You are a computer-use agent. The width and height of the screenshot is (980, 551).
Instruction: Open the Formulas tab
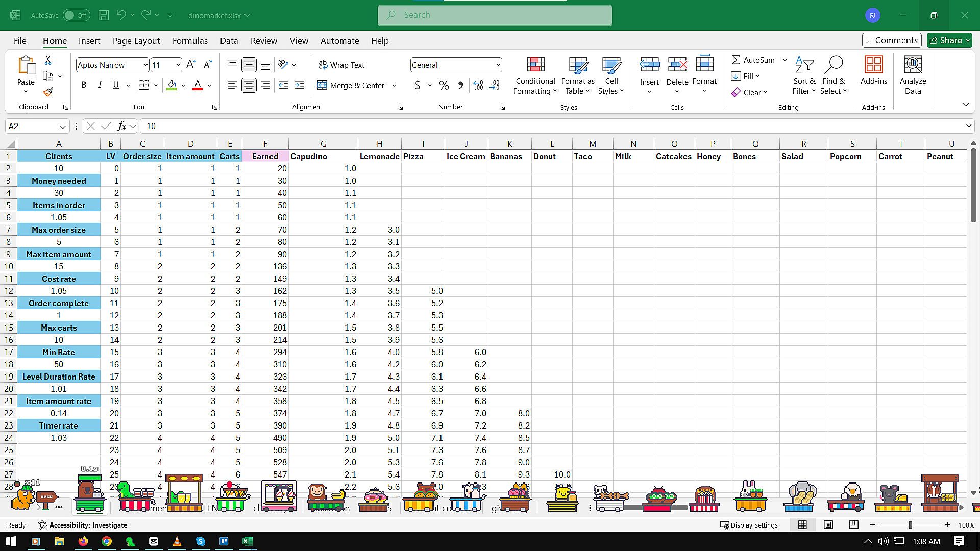click(190, 41)
